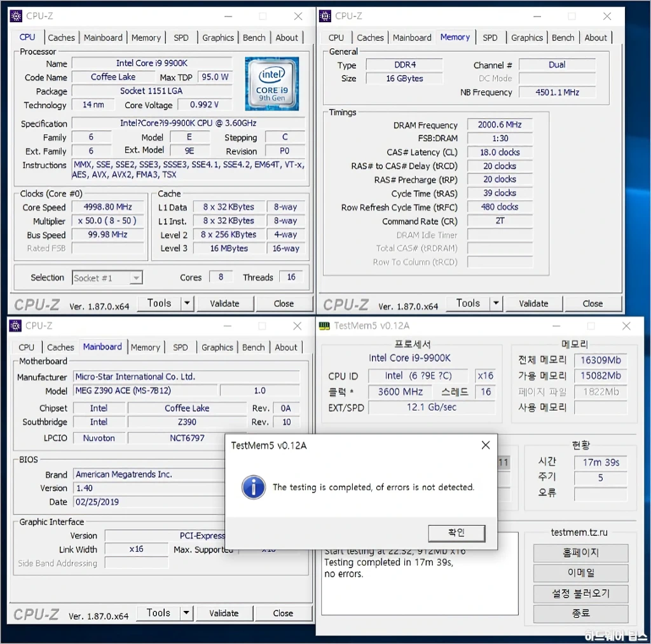Expand the Socket #1 selection combo box
Screen dimensions: 651x644
[107, 278]
